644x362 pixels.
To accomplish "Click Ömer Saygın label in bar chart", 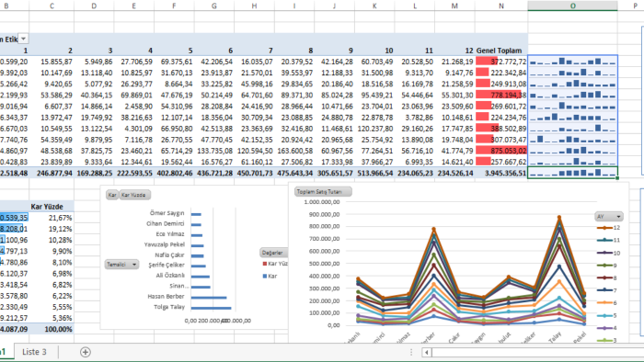I will [167, 213].
